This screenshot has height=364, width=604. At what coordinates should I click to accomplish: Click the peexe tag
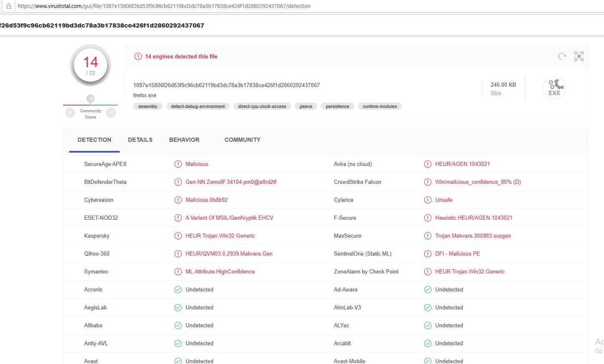pos(306,106)
